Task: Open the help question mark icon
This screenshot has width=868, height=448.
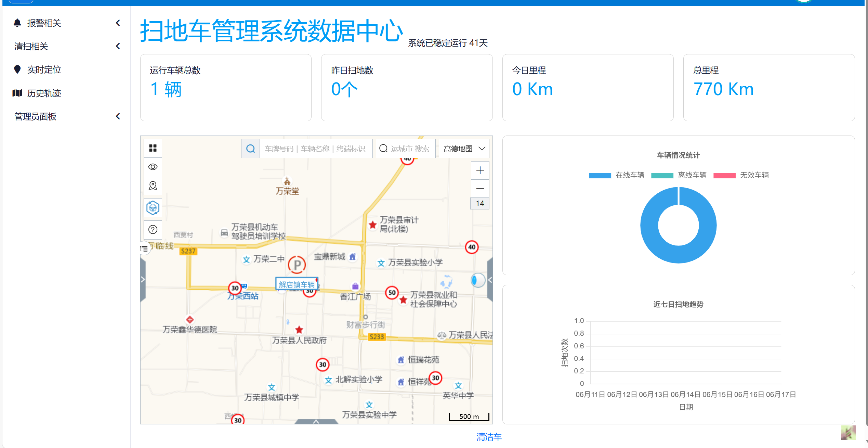Action: 153,229
